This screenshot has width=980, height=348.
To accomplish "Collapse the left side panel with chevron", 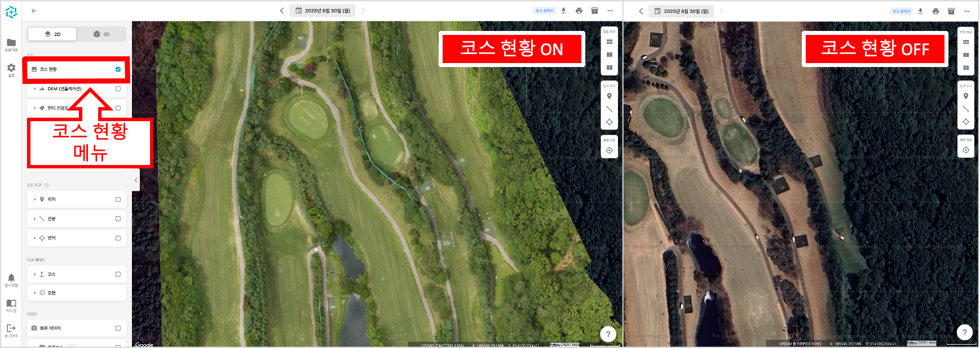I will pos(136,180).
